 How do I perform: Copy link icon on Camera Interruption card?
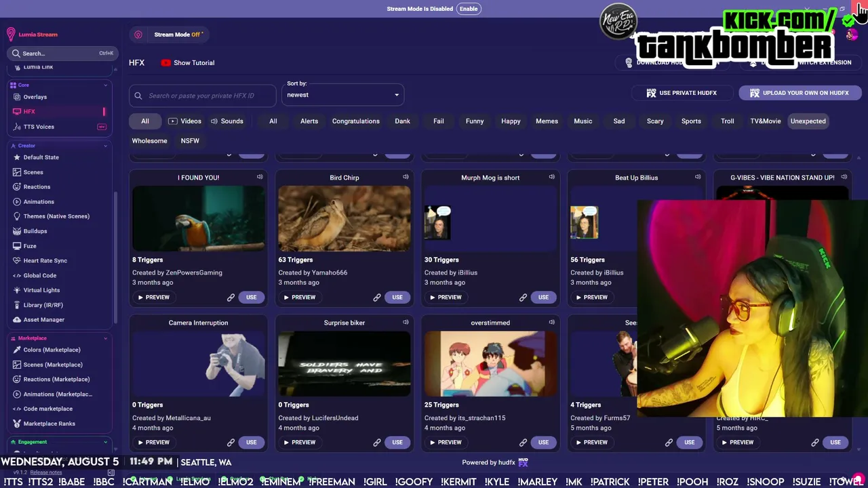click(x=231, y=443)
